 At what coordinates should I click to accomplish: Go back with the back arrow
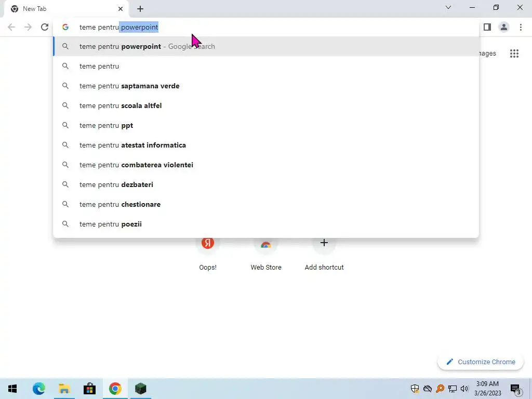click(11, 27)
